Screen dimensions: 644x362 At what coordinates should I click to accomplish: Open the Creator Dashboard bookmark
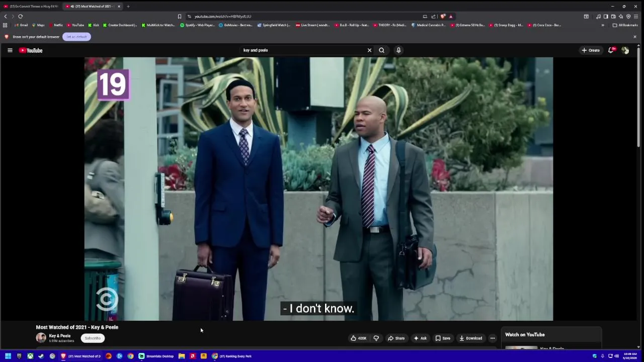coord(120,25)
